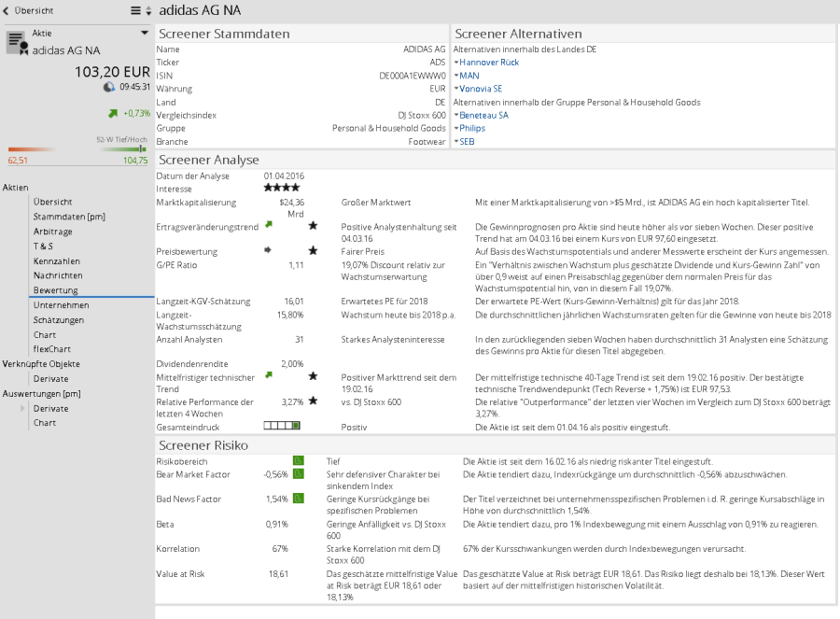This screenshot has width=840, height=619.
Task: Click the green icon beside Bear Market Factor
Action: pyautogui.click(x=298, y=473)
